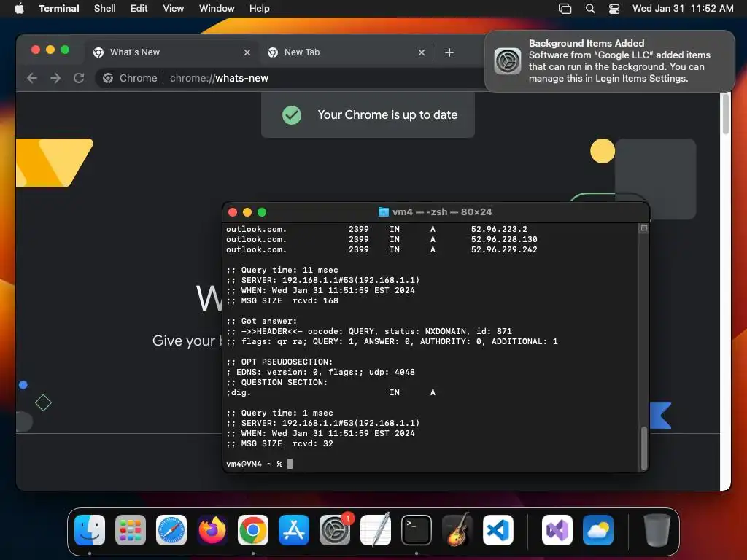Close the What's New tab
Screen dimensions: 747x560
247,52
